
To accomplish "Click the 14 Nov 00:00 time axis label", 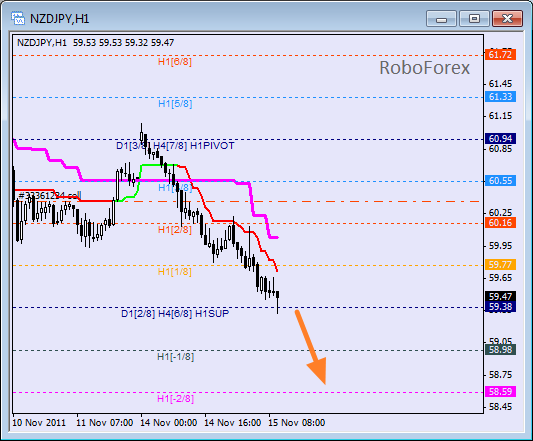I will pyautogui.click(x=169, y=423).
